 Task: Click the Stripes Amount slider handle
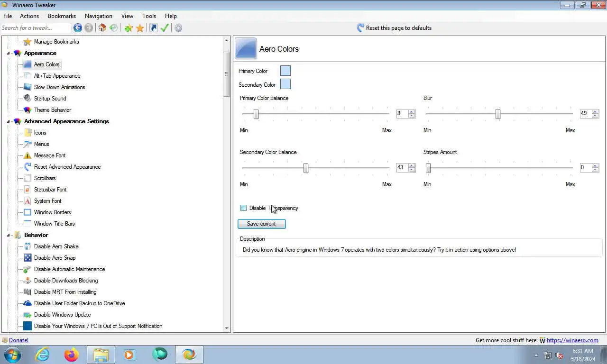click(428, 168)
